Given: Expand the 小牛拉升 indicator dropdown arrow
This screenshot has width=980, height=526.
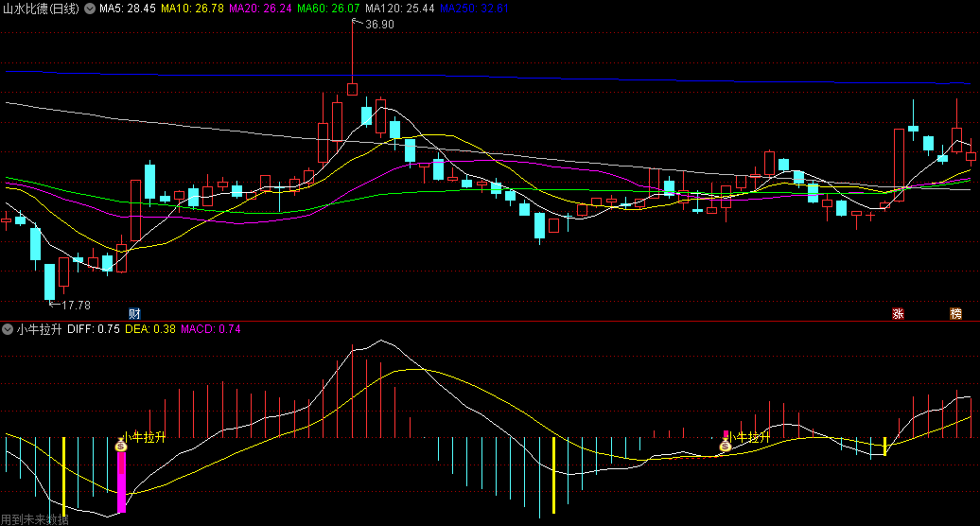Looking at the screenshot, I should point(9,329).
